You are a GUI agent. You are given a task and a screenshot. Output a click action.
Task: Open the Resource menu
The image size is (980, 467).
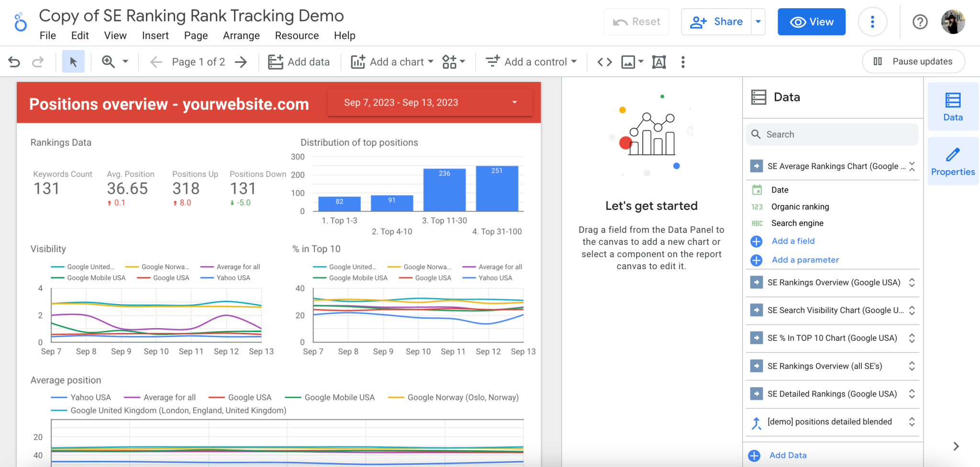(297, 35)
